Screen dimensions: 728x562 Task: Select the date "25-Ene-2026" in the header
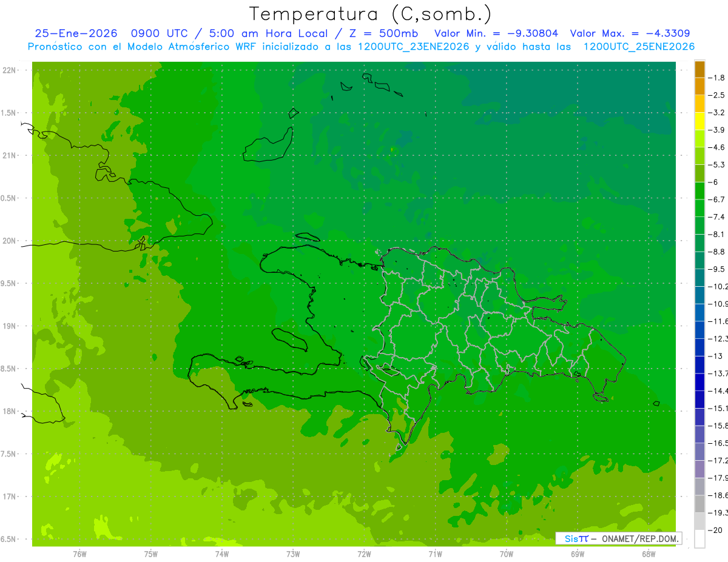(x=76, y=33)
